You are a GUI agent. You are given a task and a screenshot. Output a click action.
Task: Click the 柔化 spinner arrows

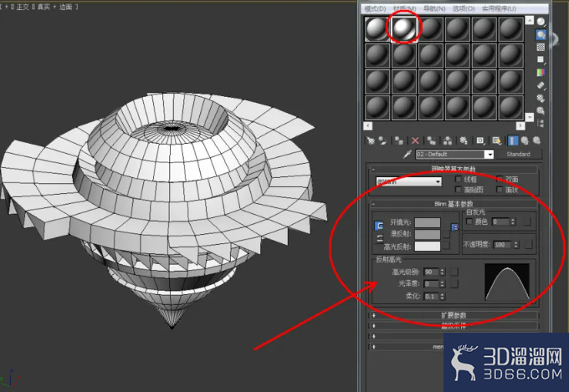tap(443, 296)
